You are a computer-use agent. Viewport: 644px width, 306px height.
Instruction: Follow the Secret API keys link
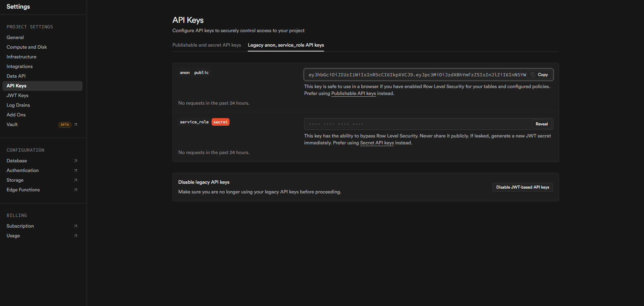click(x=377, y=143)
